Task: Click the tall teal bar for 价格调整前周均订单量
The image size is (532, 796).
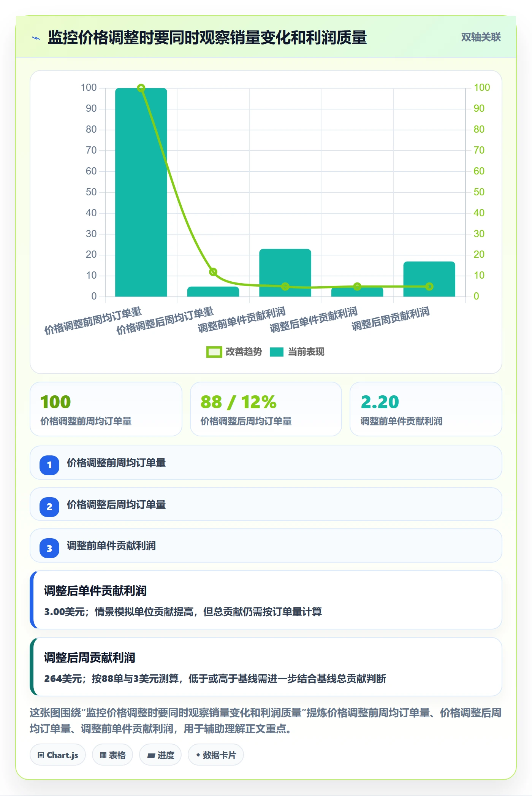Action: (x=141, y=192)
